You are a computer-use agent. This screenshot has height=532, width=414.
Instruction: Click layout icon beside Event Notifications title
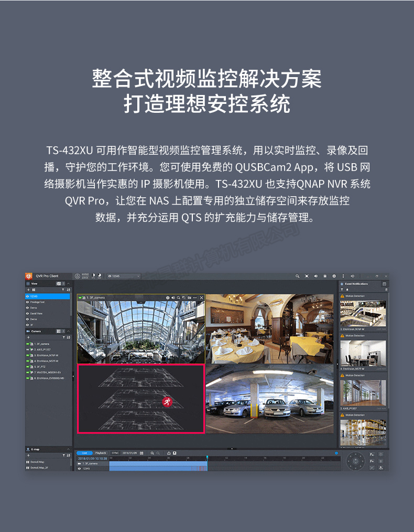click(x=384, y=284)
